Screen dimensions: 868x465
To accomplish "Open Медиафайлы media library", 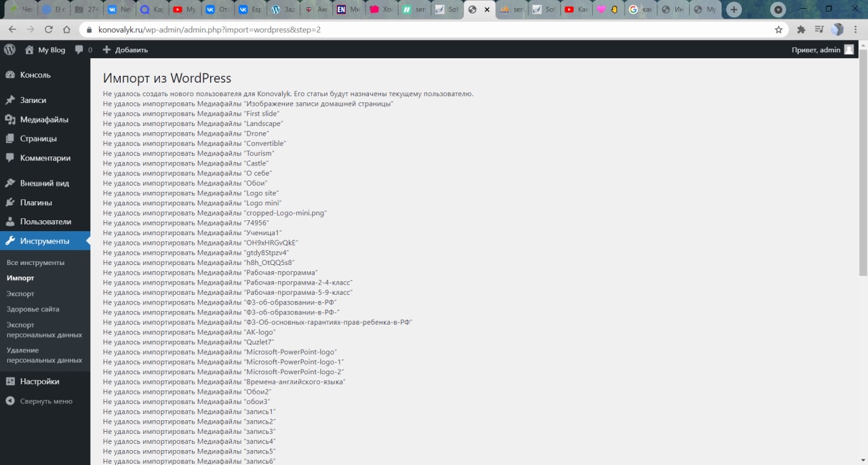I will point(45,119).
